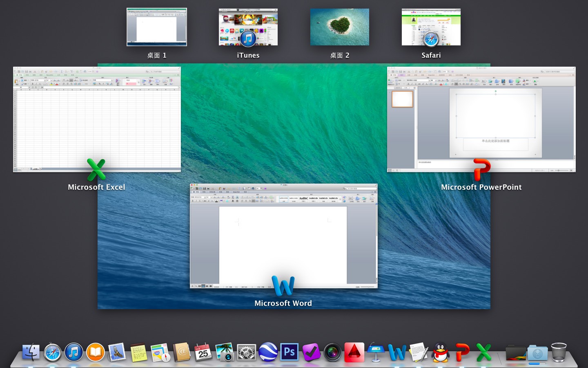Click the "Microsoft Excel" label
Image resolution: width=588 pixels, height=368 pixels.
tap(96, 187)
